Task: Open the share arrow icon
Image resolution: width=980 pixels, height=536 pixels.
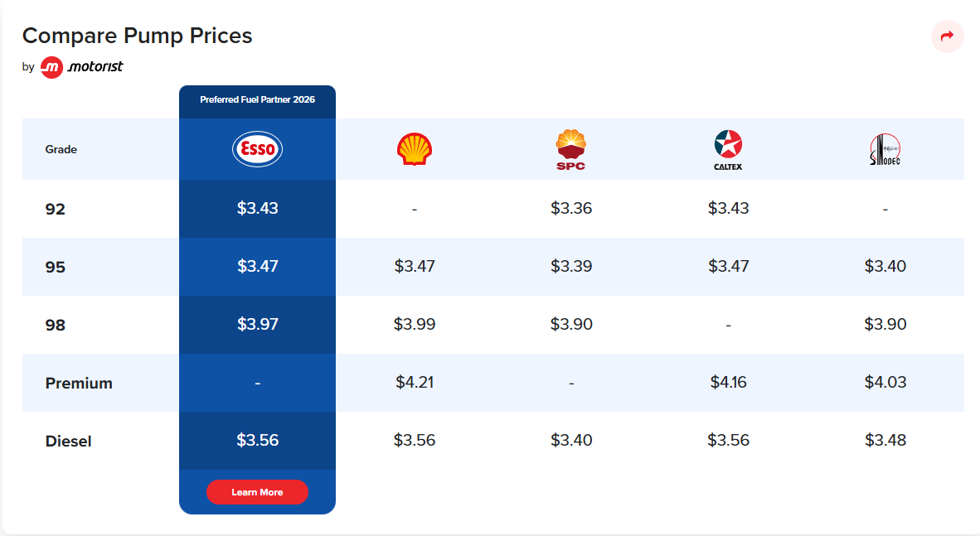Action: pyautogui.click(x=947, y=36)
